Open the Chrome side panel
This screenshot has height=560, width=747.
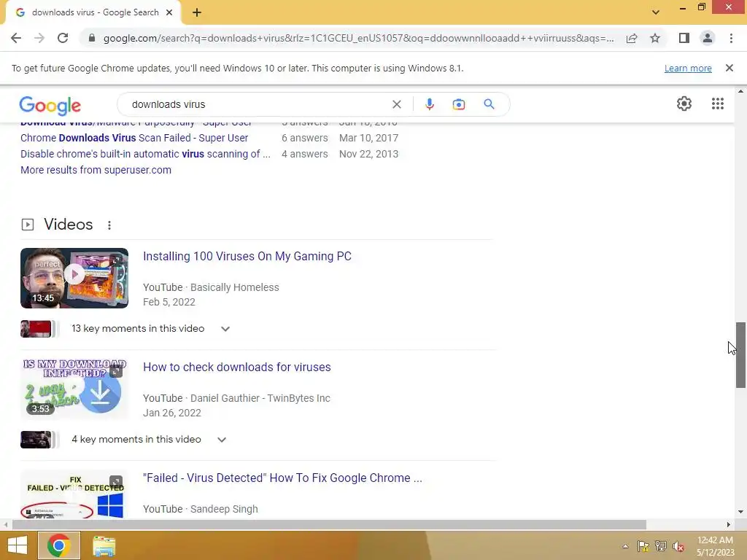point(684,38)
